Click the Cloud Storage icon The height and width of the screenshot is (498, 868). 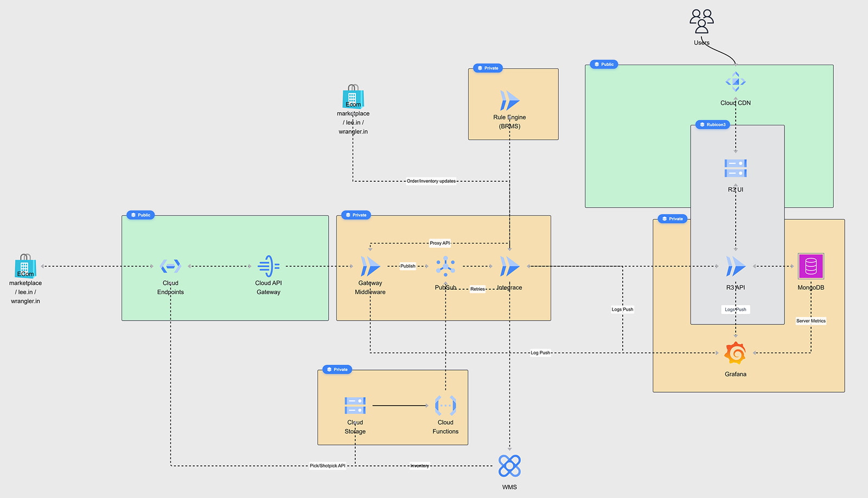point(355,405)
